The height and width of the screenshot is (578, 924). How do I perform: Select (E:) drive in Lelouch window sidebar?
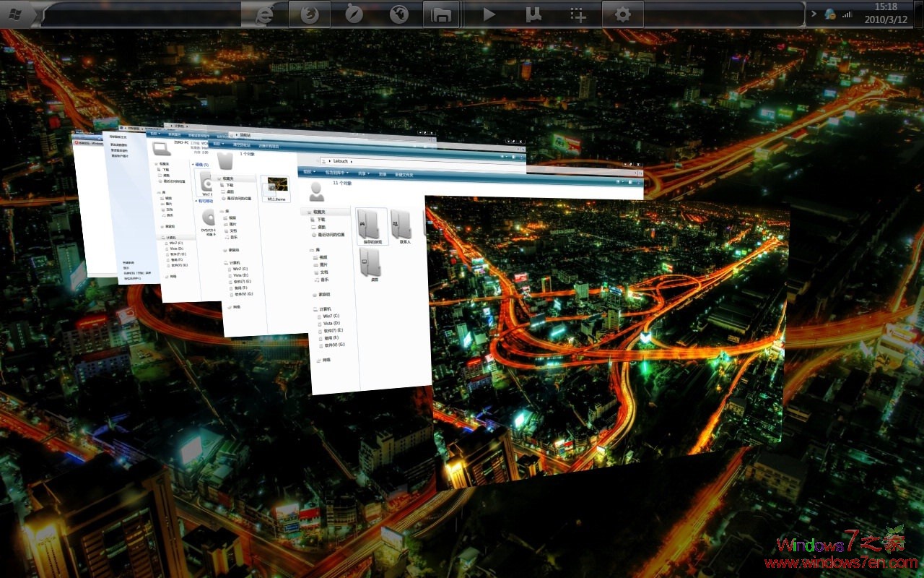coord(330,330)
